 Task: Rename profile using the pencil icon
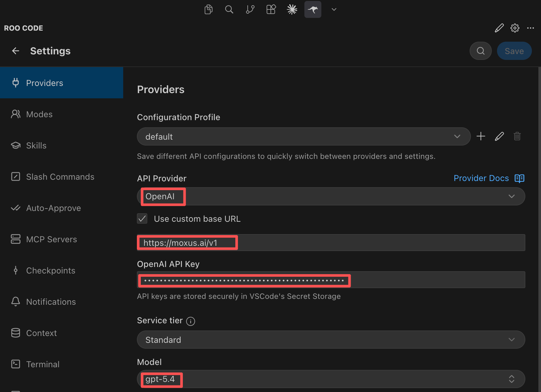coord(499,136)
